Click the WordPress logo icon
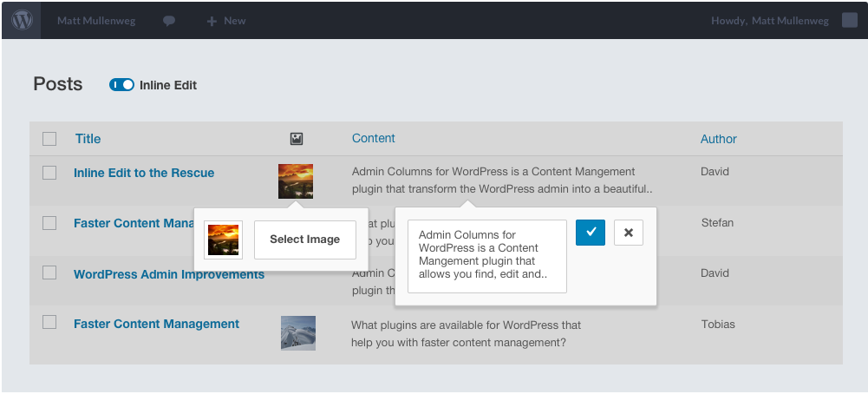 pos(21,20)
